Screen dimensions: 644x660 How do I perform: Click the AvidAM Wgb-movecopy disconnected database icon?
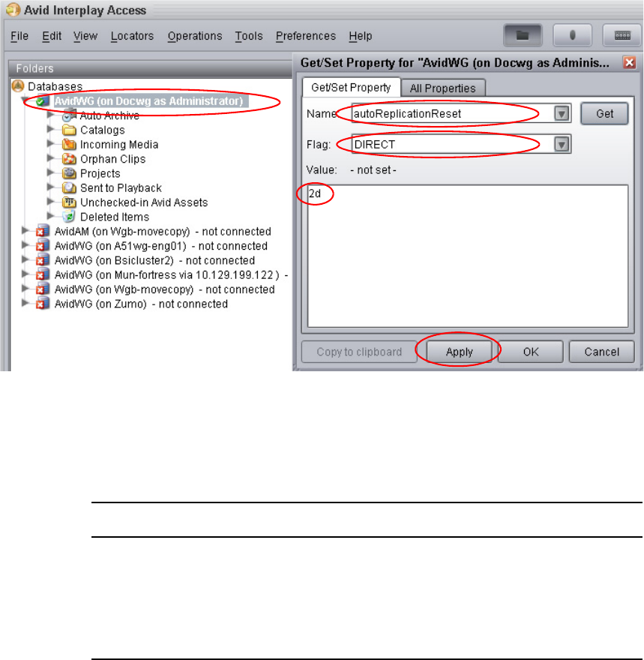(x=43, y=231)
